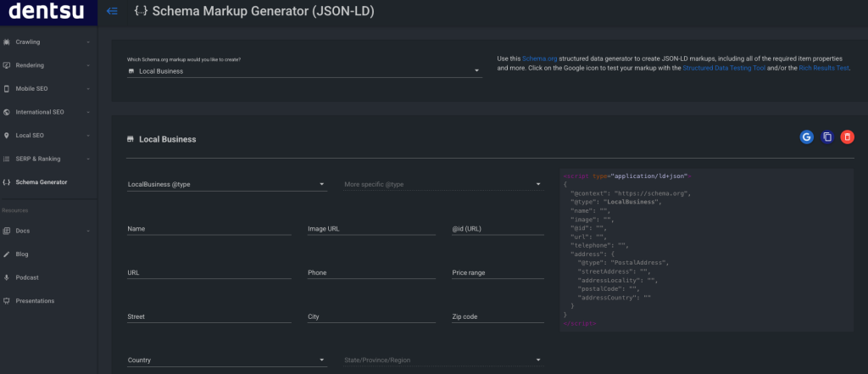Focus the Phone input field
The width and height of the screenshot is (868, 374).
click(371, 272)
